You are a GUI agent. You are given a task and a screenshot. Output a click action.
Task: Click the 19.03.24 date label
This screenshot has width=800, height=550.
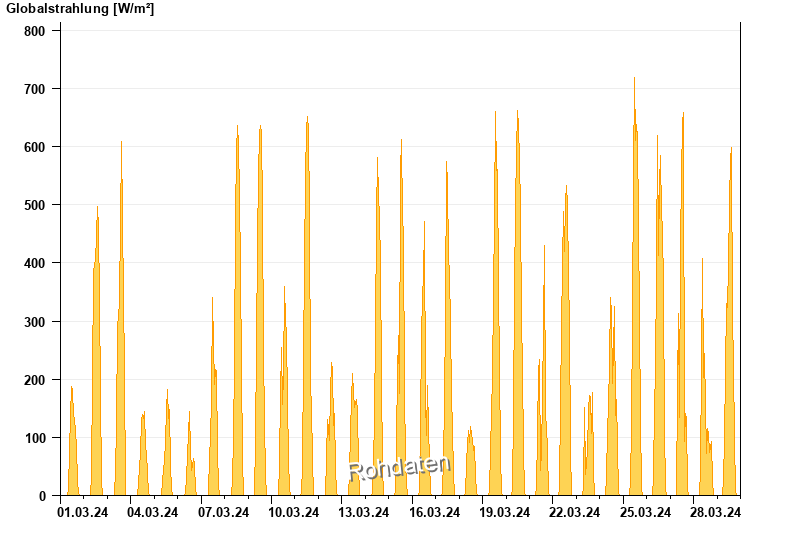505,512
